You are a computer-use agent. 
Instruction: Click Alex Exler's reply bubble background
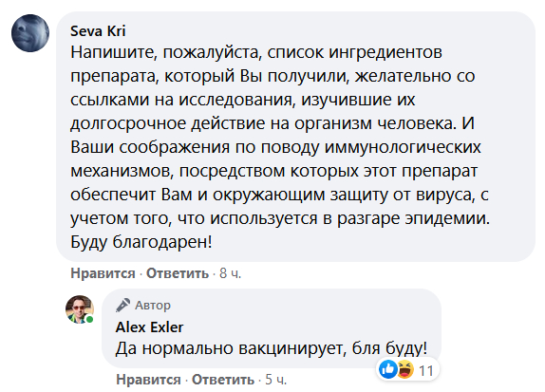[272, 328]
